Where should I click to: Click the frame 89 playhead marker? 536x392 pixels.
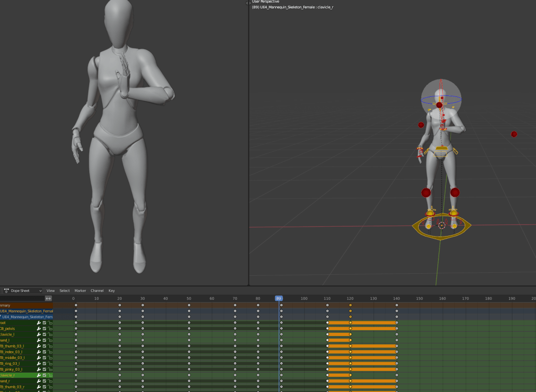(279, 298)
